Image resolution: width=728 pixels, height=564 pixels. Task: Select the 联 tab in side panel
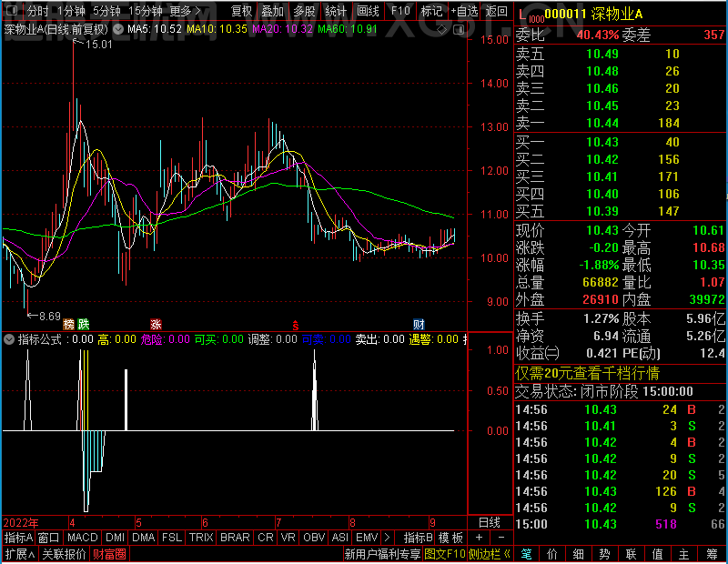[631, 554]
